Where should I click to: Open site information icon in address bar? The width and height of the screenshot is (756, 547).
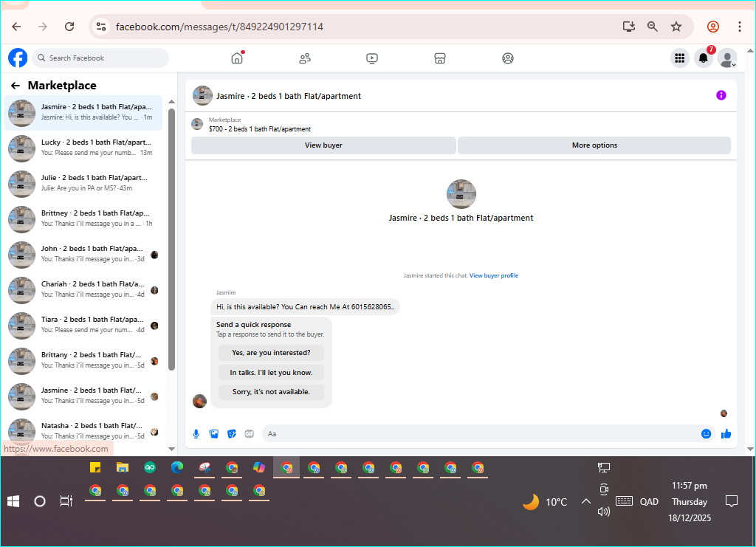click(100, 27)
